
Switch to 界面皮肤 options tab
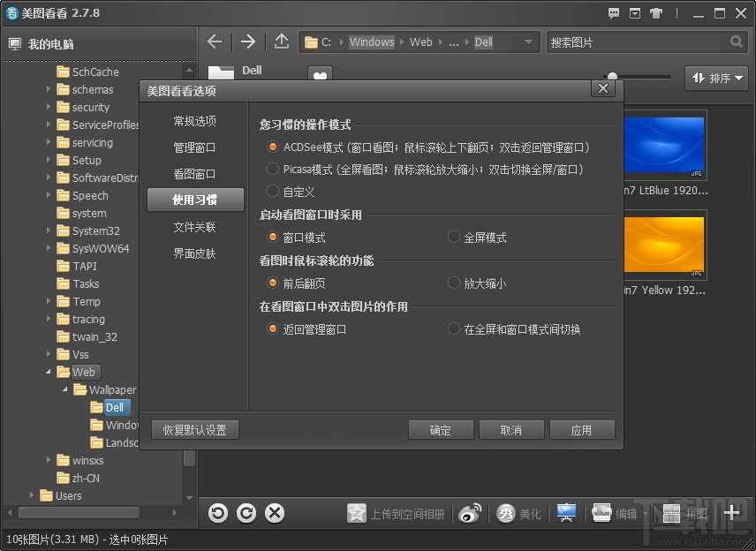194,253
